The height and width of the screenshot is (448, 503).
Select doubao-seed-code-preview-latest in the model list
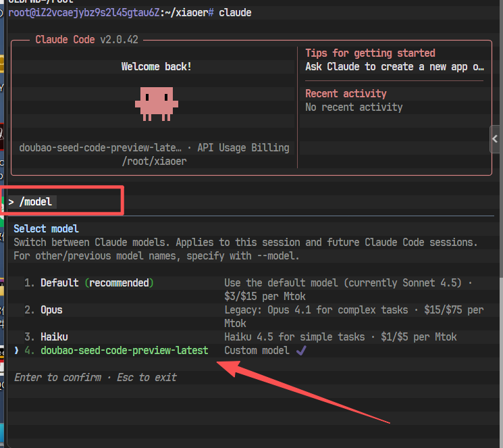124,350
